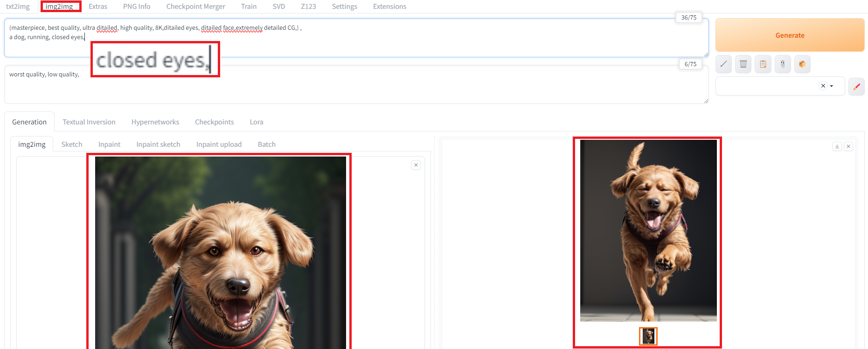
Task: Switch to the Sketch tab
Action: pos(72,144)
